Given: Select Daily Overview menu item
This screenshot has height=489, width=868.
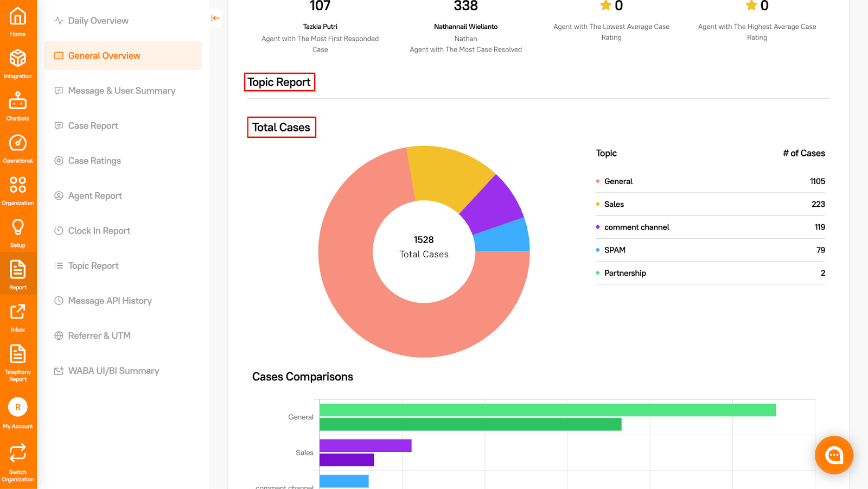Looking at the screenshot, I should [x=123, y=21].
